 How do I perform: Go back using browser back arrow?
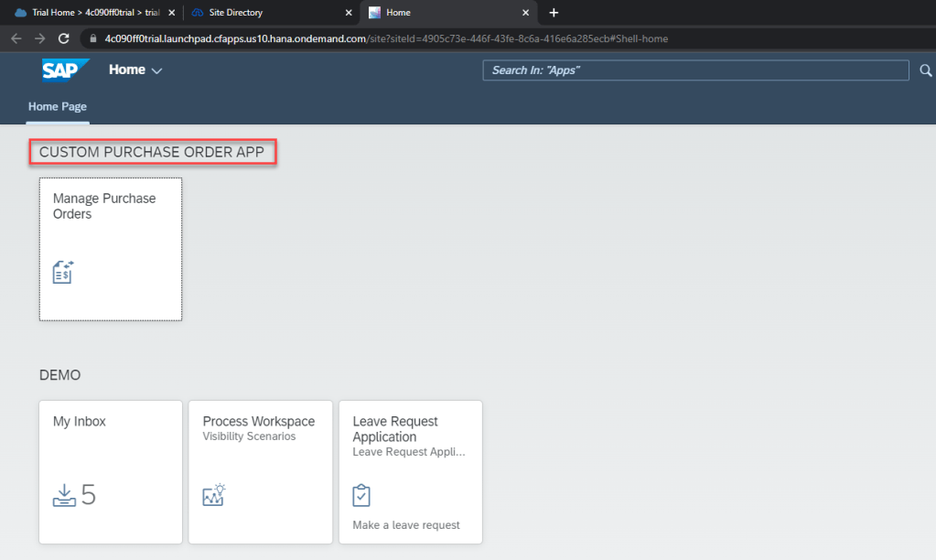(x=16, y=38)
